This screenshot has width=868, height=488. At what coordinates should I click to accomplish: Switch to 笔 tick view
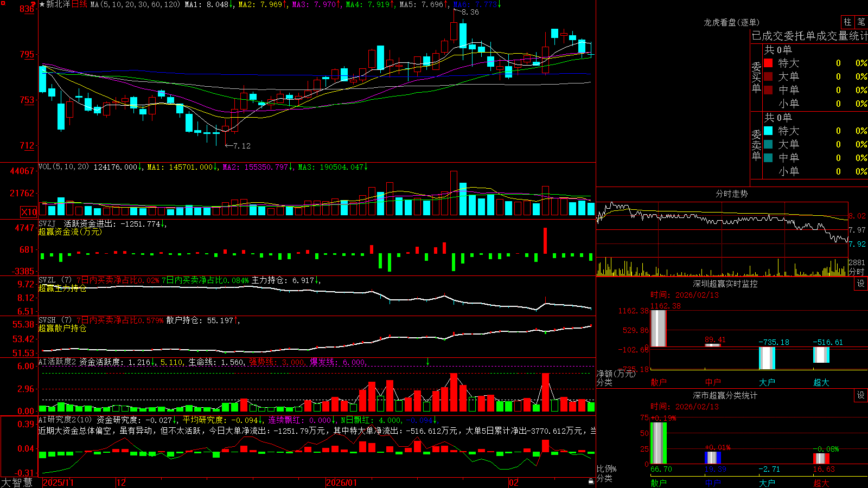[861, 22]
